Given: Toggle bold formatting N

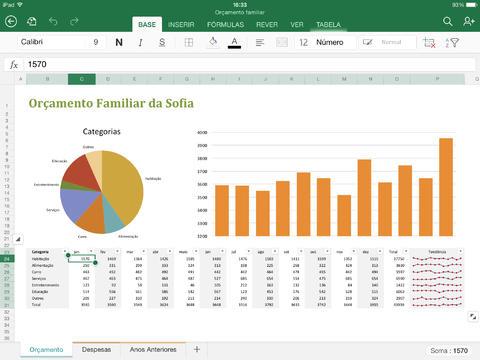Looking at the screenshot, I should pos(119,42).
